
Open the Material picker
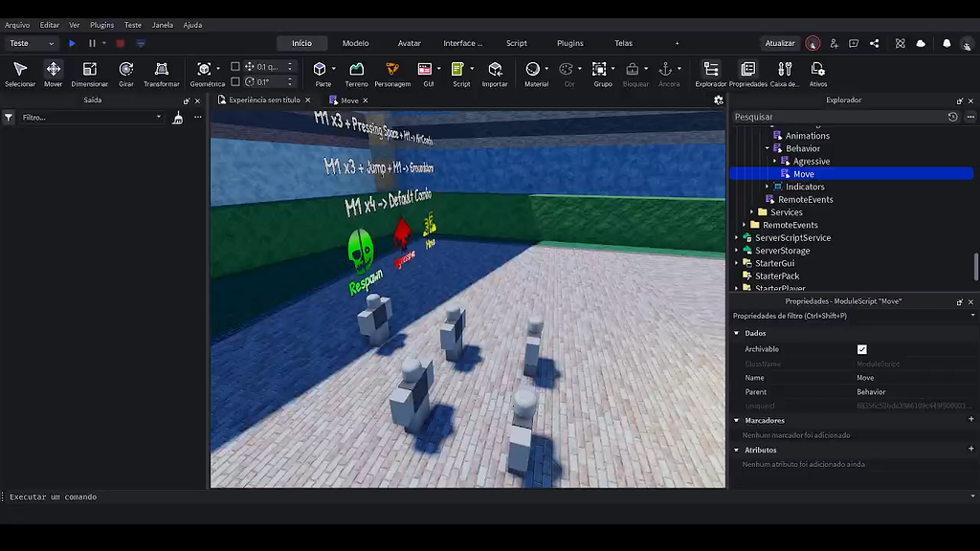point(536,73)
